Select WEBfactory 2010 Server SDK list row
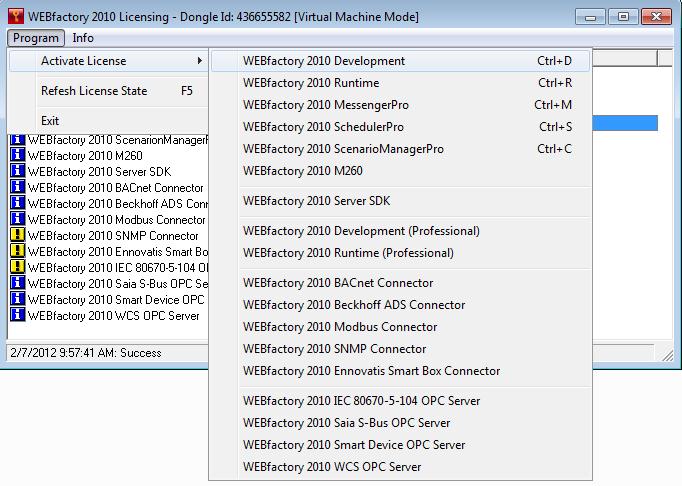682x486 pixels. tap(100, 171)
